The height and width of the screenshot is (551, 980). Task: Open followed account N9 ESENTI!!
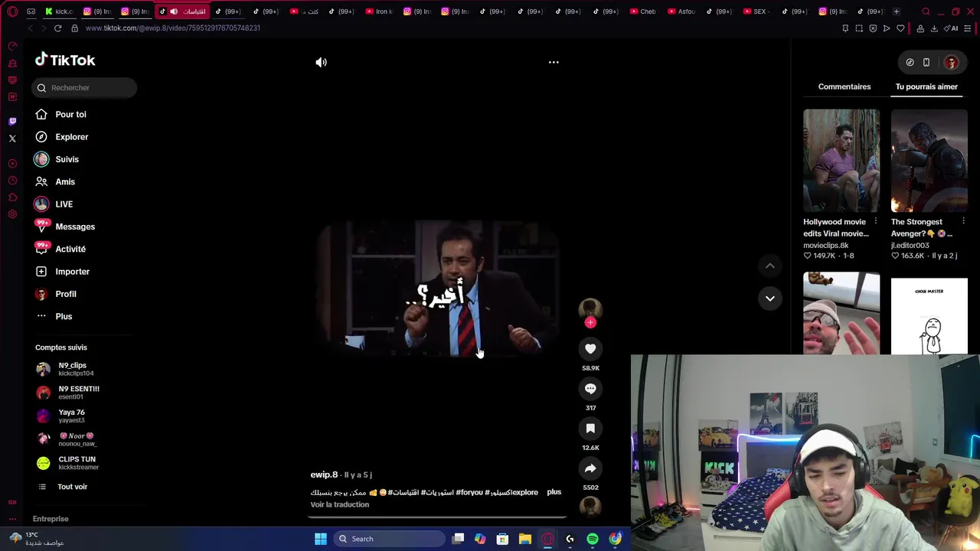[67, 393]
